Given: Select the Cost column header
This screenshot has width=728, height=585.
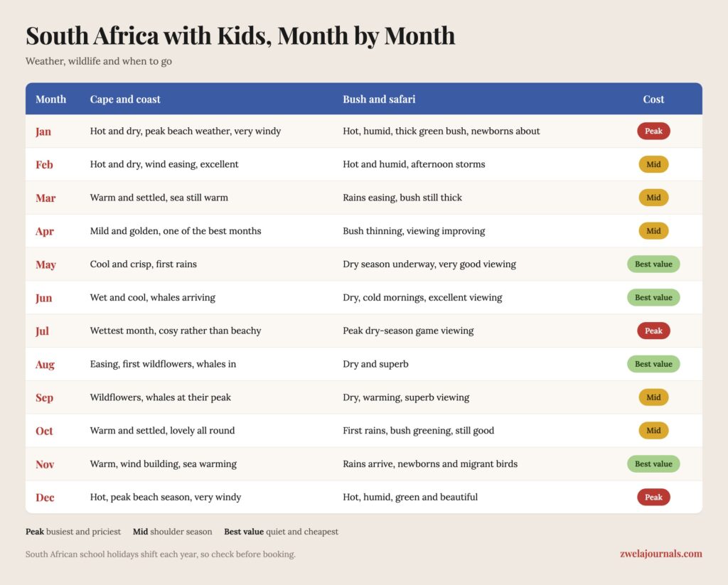Looking at the screenshot, I should pyautogui.click(x=653, y=100).
